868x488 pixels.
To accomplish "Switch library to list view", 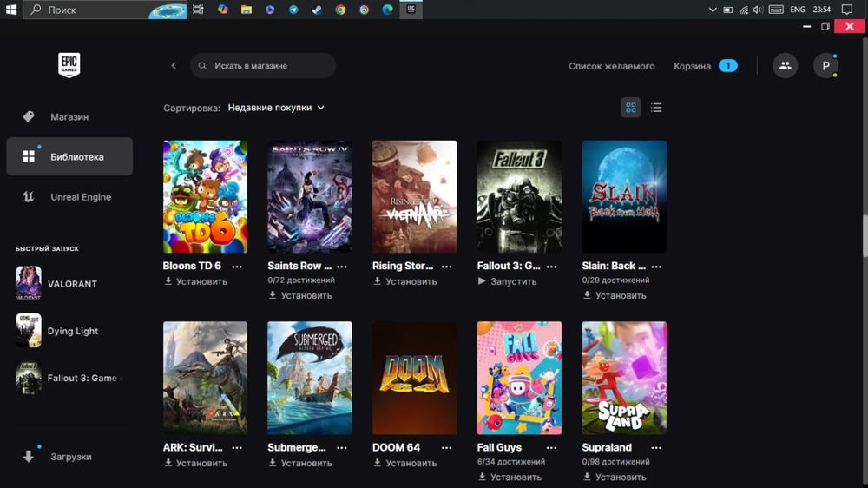I will click(x=656, y=108).
